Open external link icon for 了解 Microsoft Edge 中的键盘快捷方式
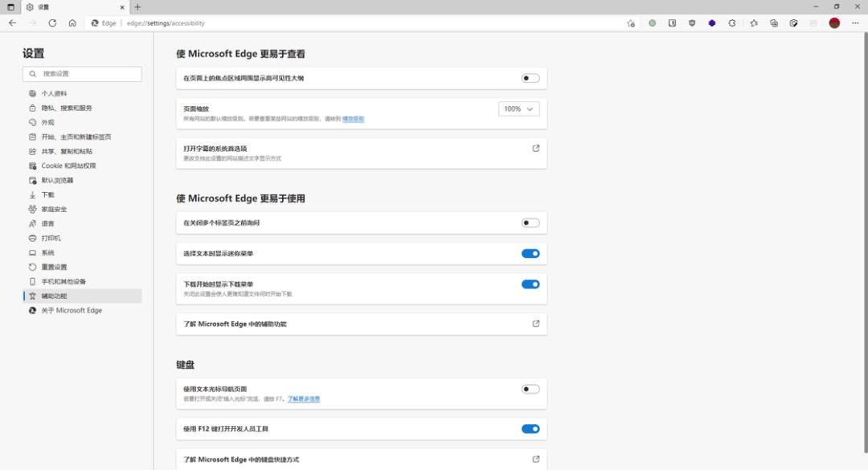 click(x=536, y=459)
